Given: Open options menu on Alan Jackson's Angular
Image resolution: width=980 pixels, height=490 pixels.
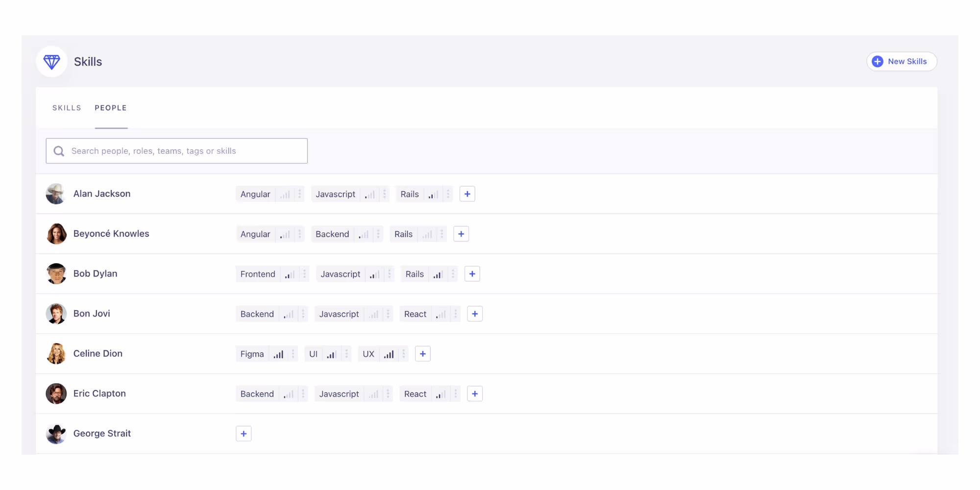Looking at the screenshot, I should point(300,194).
